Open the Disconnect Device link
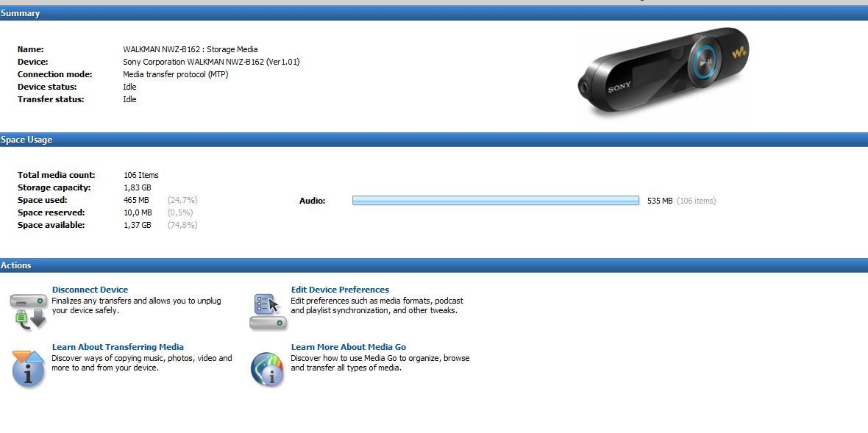The height and width of the screenshot is (433, 868). [90, 290]
